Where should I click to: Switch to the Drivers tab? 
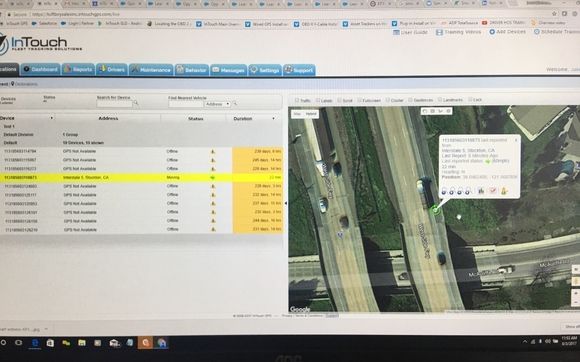pyautogui.click(x=112, y=69)
